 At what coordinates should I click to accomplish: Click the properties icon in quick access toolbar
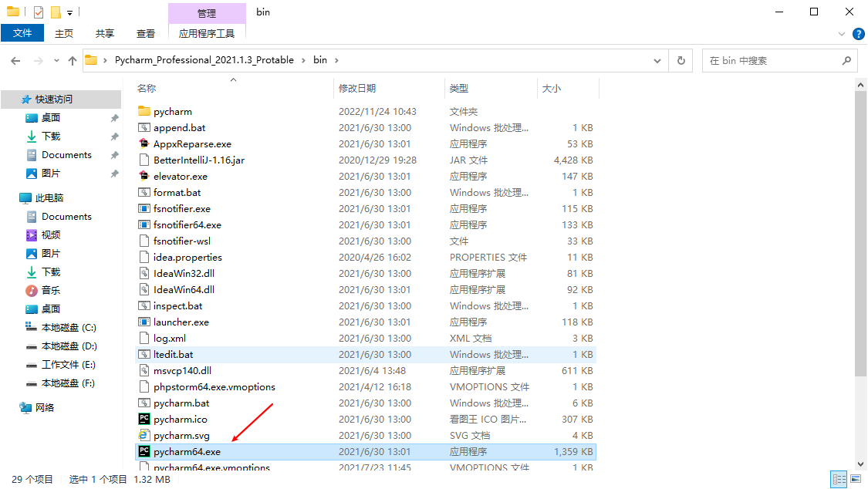pos(39,12)
